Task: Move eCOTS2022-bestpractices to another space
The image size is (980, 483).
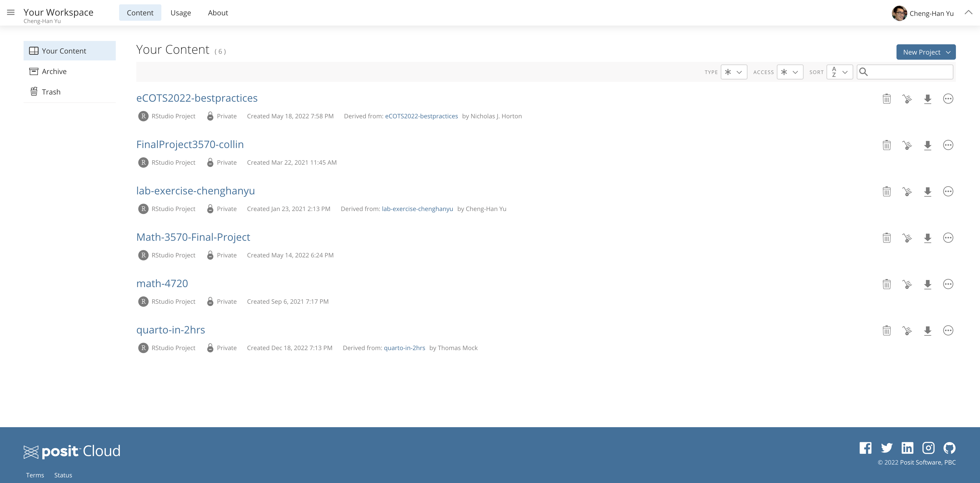Action: point(907,99)
